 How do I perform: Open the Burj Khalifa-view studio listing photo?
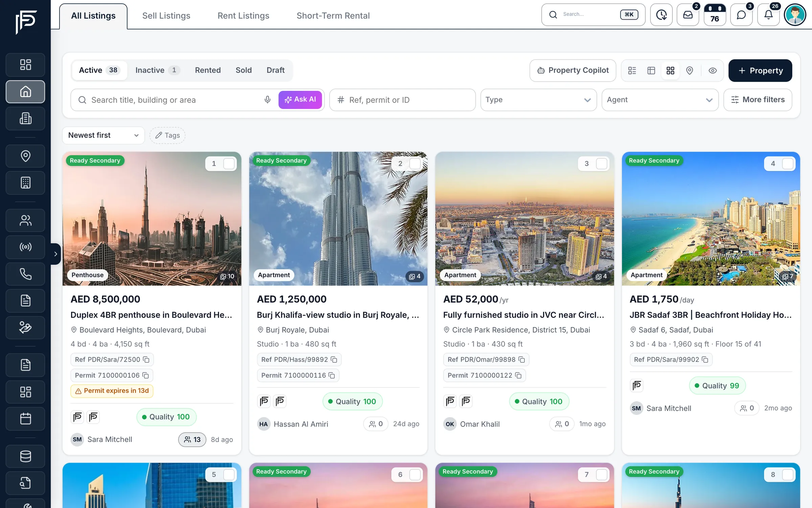pos(338,218)
